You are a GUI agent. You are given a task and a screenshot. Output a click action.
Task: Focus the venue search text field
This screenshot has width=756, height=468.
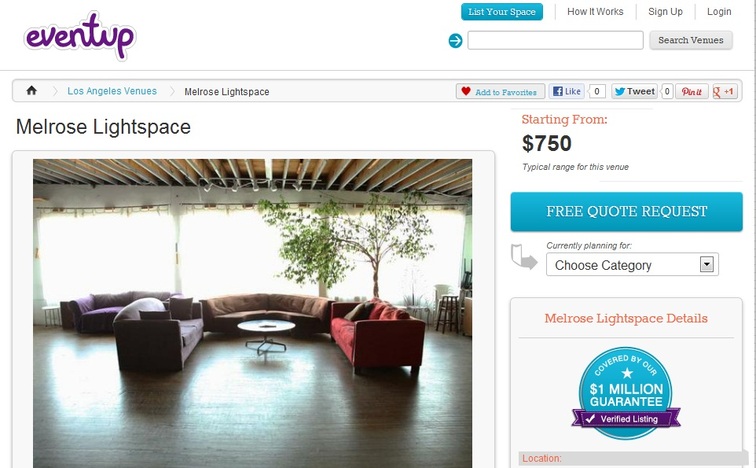(x=555, y=40)
